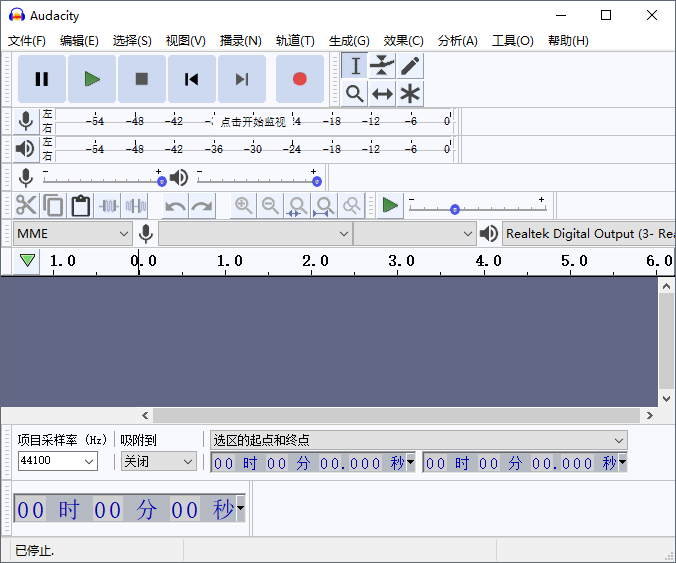The width and height of the screenshot is (676, 563).
Task: Click the playback meter speaker icon
Action: click(x=26, y=149)
